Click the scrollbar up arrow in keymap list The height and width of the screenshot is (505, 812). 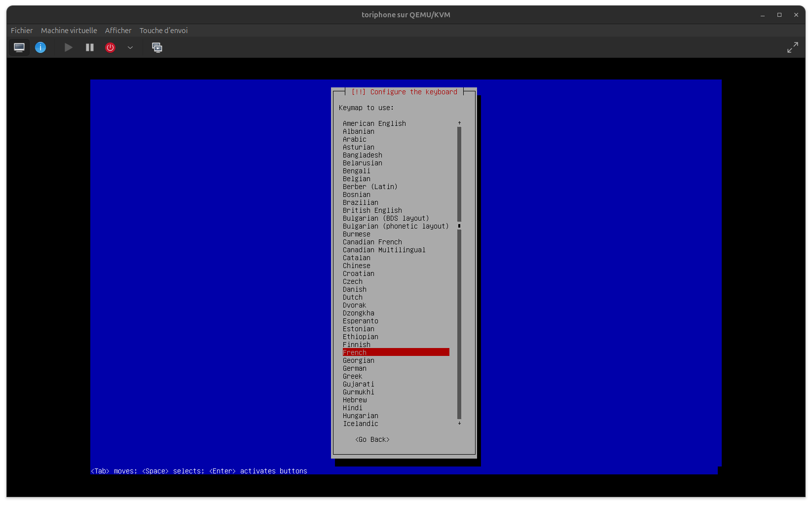click(459, 122)
